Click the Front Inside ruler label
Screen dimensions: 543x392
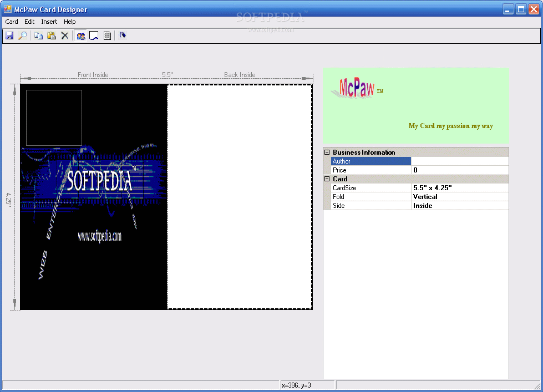93,75
